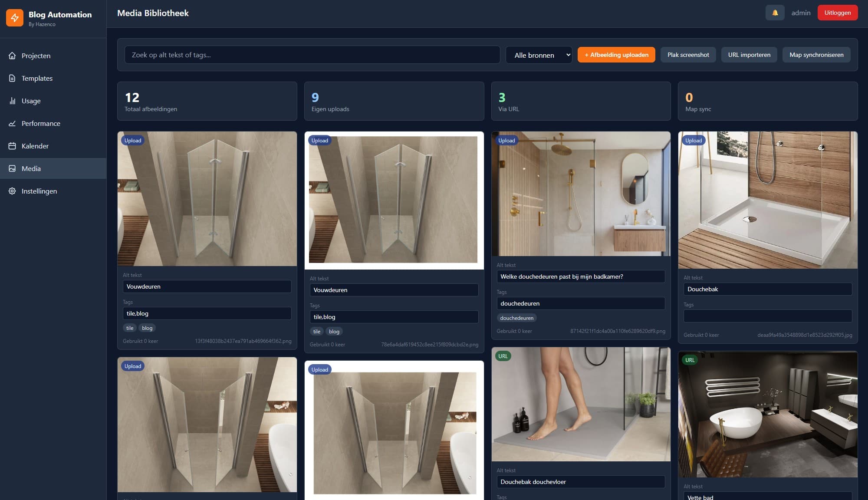Click the Plak screenshot button

click(688, 55)
